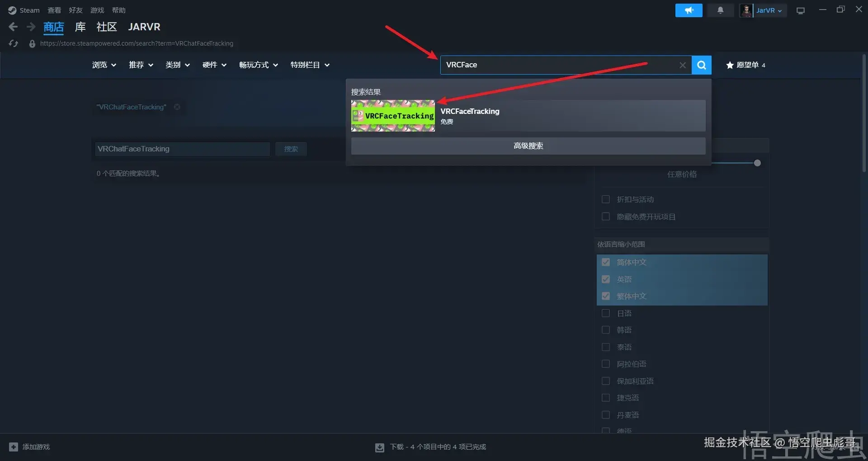Click the 搜索 button beside the term field
868x461 pixels.
291,149
